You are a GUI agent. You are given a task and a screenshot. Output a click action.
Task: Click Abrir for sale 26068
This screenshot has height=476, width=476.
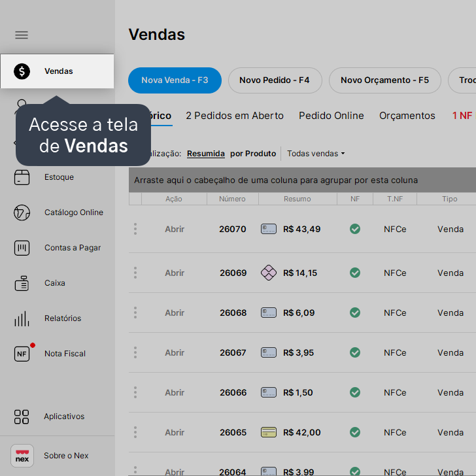[x=175, y=313]
